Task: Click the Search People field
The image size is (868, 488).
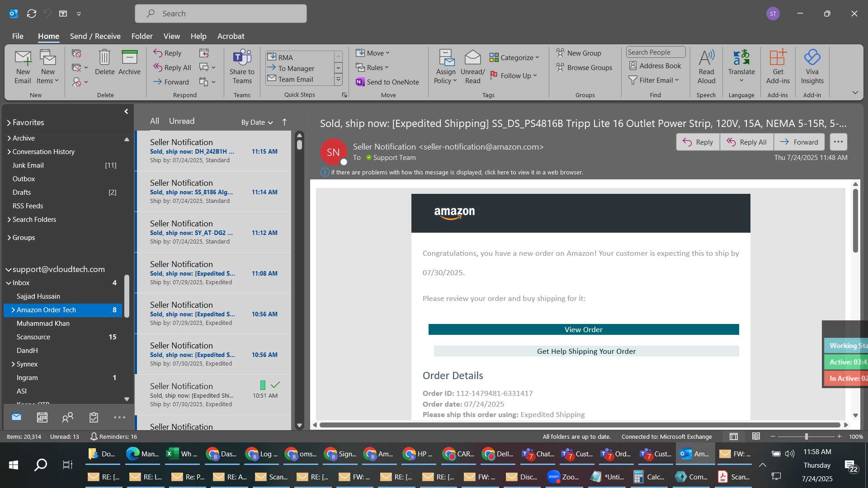Action: (656, 52)
